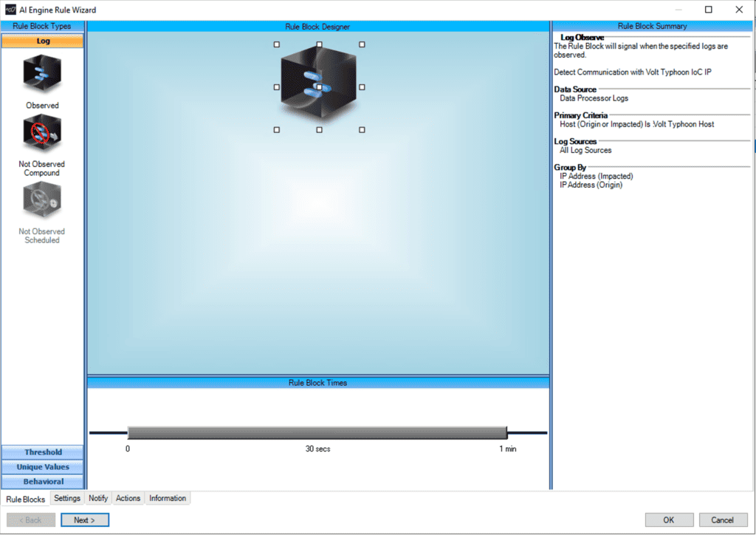
Task: Click the top-right resize handle of the block
Action: tap(362, 44)
